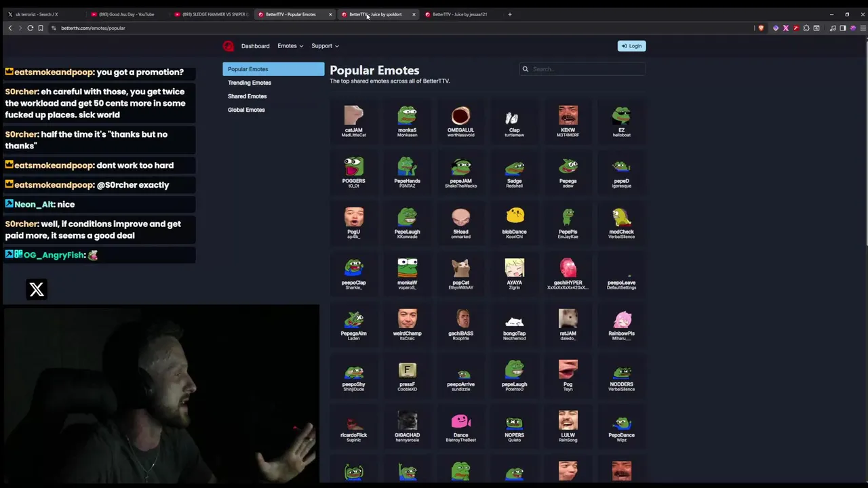This screenshot has height=488, width=868.
Task: Open the Clap emote
Action: [x=514, y=121]
